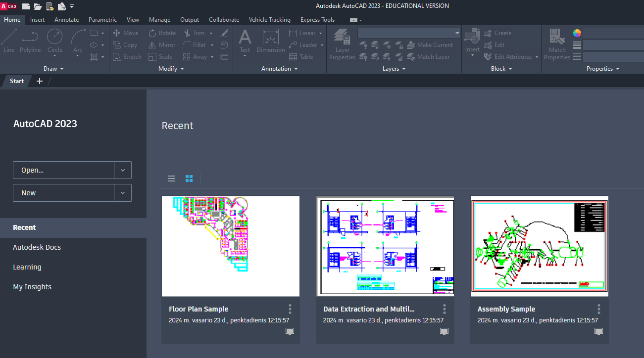The height and width of the screenshot is (358, 644).
Task: Open the Collaborate ribbon tab
Action: click(x=224, y=20)
